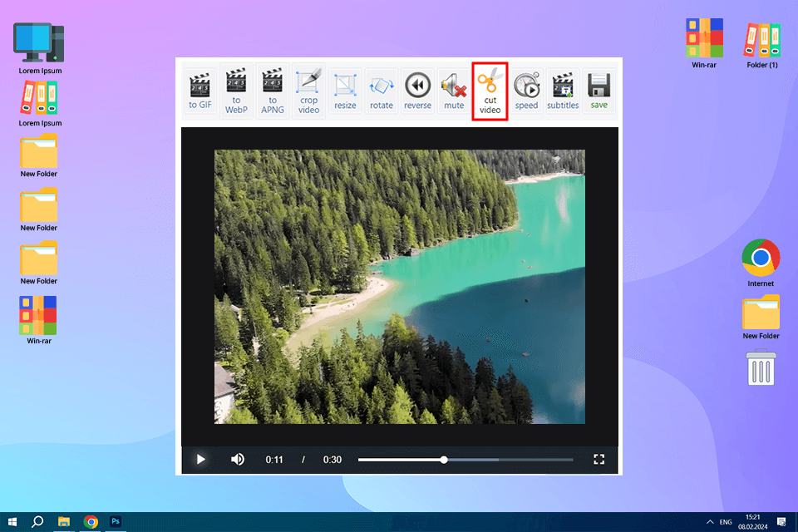Click the video preview frame
The width and height of the screenshot is (798, 532).
coord(400,287)
